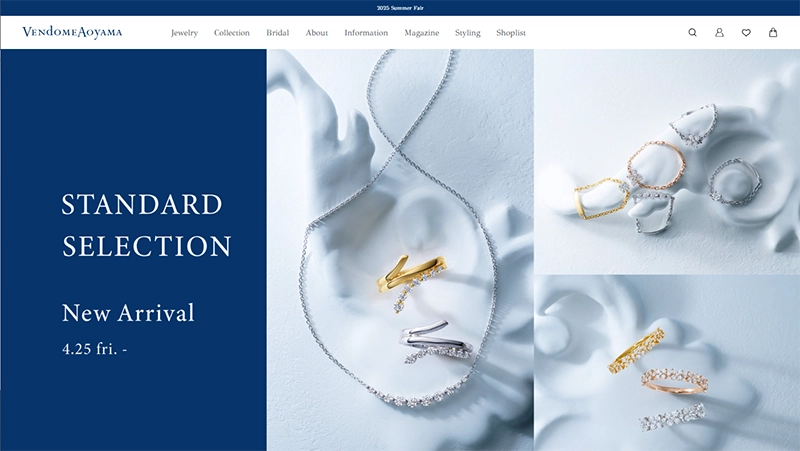Click the 2025 Summer Fair banner

400,8
